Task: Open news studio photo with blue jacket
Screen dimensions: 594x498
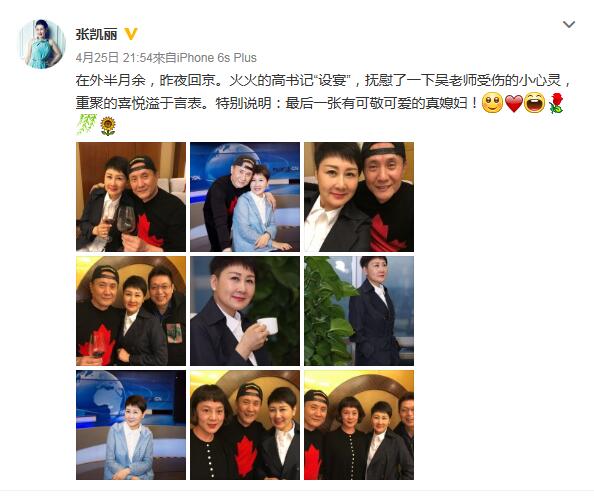Action: coord(245,197)
